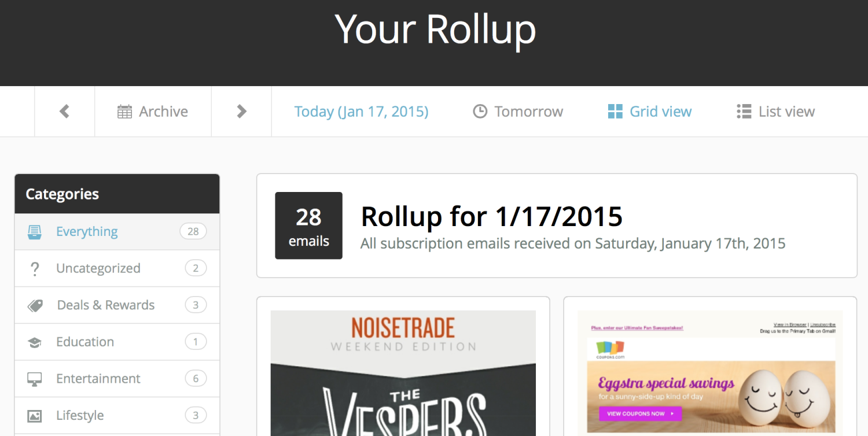The height and width of the screenshot is (436, 868).
Task: Open the Coupons.com Eggstra savings email
Action: 710,373
